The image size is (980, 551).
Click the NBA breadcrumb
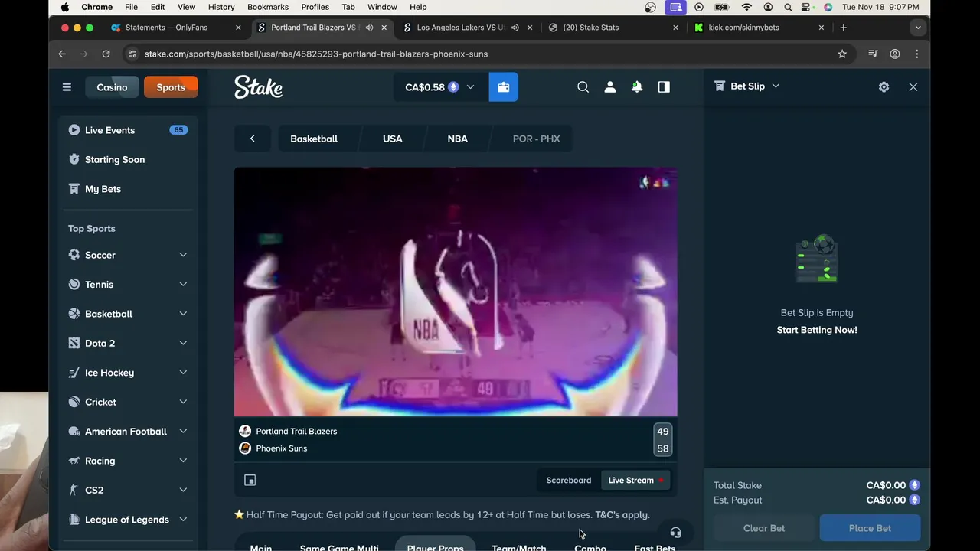click(457, 139)
